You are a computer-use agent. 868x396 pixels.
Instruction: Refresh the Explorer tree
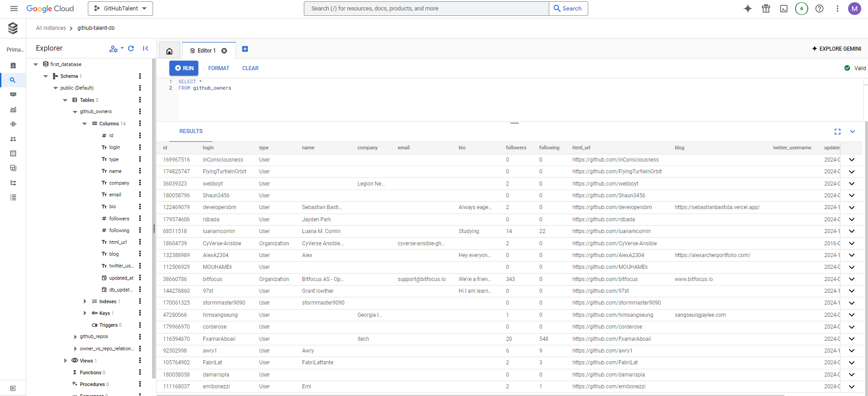pos(131,48)
